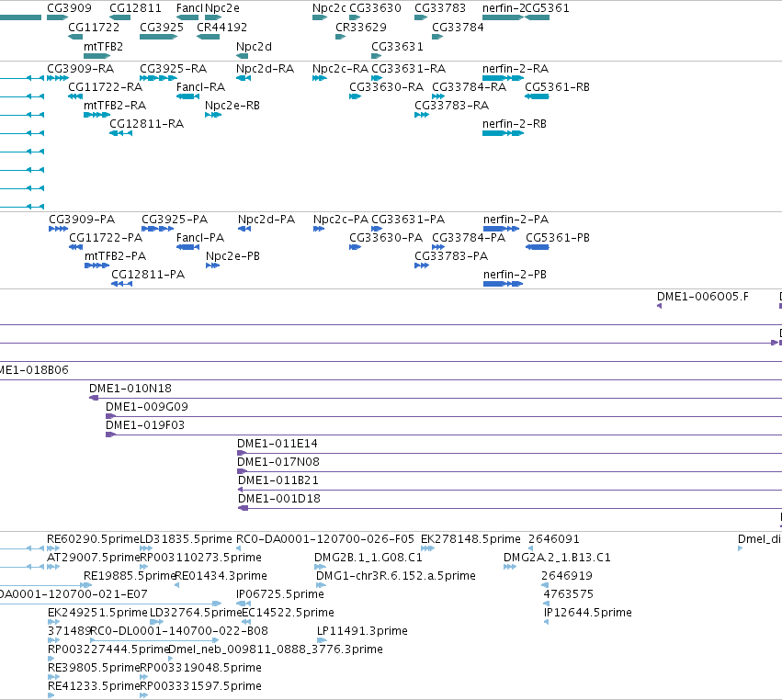This screenshot has width=782, height=700.
Task: Select the CG5361-PB protein label
Action: [558, 238]
